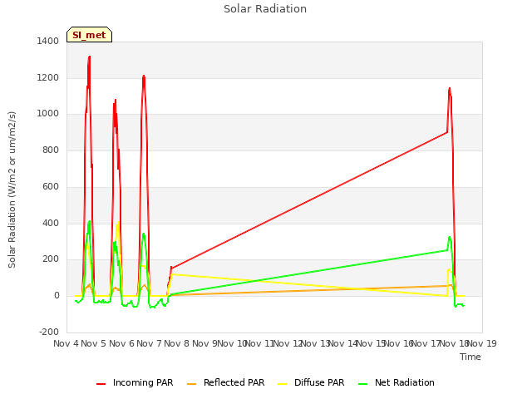
Task: Click the 1400 y-axis tick label
Action: [48, 41]
